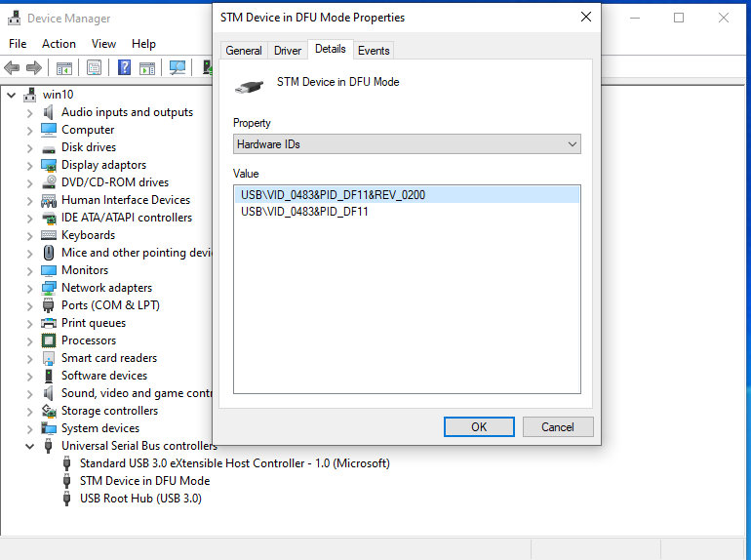Expand the System devices node
751x560 pixels.
tap(29, 429)
